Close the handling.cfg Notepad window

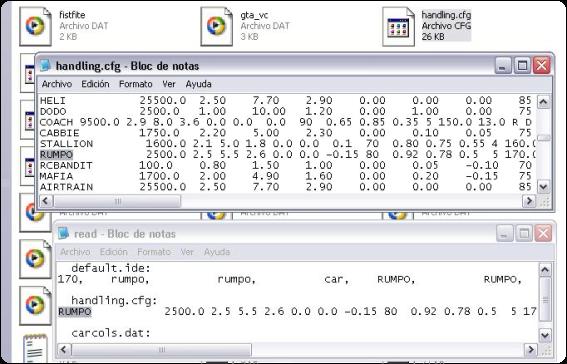click(542, 65)
